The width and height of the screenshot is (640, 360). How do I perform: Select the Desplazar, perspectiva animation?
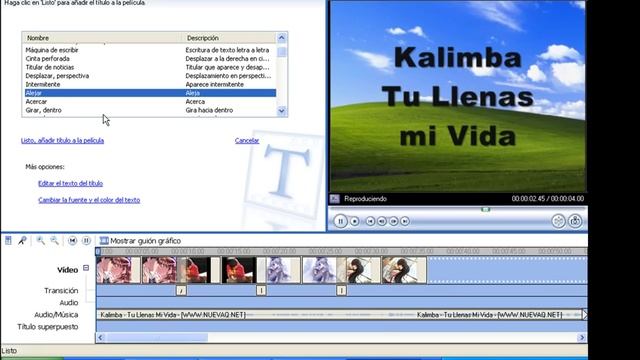(57, 76)
